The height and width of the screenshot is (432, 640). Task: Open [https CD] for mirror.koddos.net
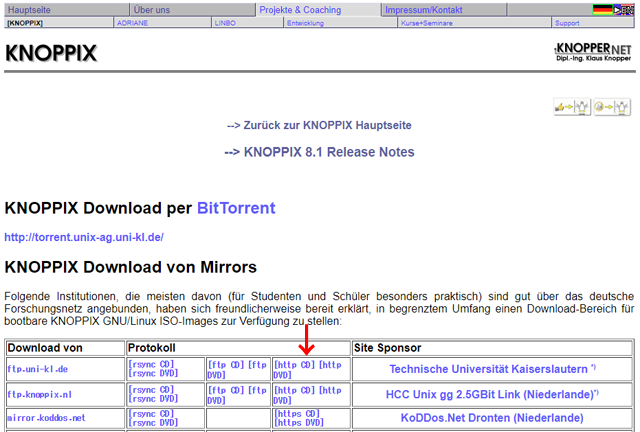(x=297, y=413)
